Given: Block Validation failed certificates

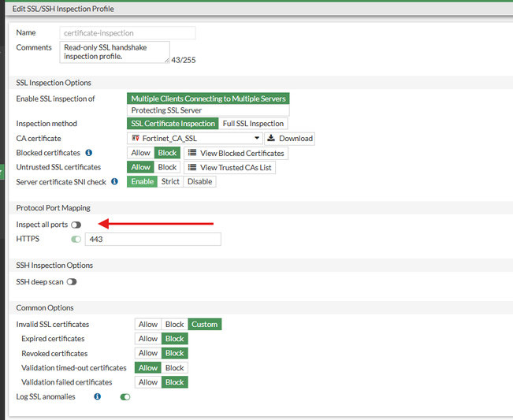Looking at the screenshot, I should (x=175, y=382).
